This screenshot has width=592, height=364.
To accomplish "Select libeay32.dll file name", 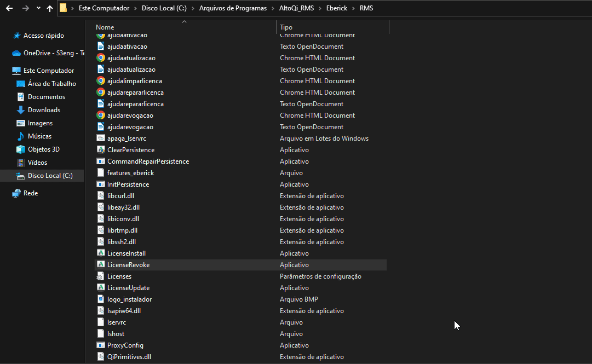I will [x=123, y=207].
